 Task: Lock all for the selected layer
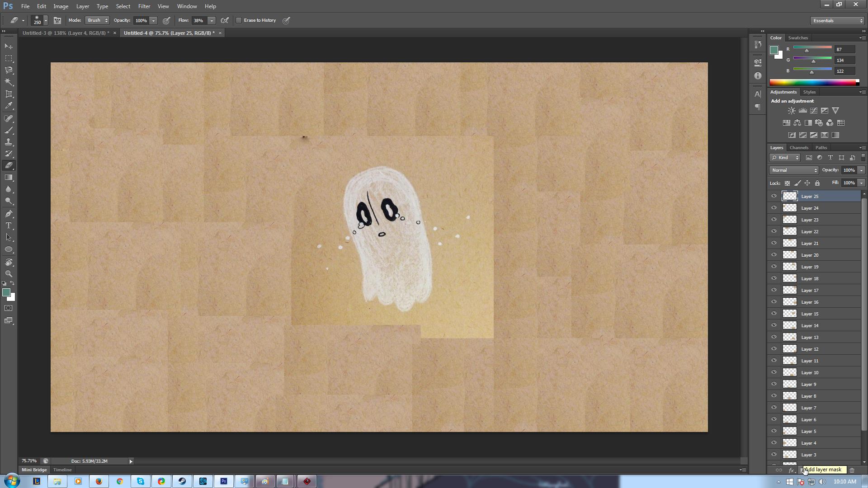tap(817, 183)
